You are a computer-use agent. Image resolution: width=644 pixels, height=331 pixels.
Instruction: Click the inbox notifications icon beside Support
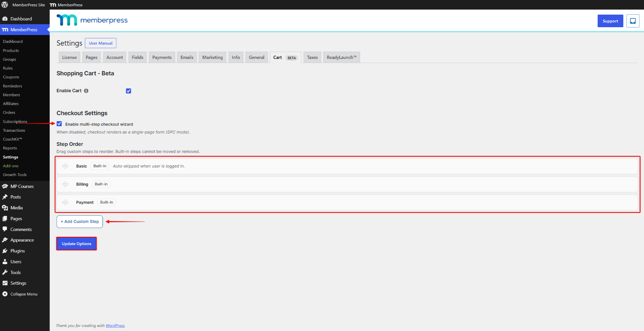pyautogui.click(x=633, y=21)
